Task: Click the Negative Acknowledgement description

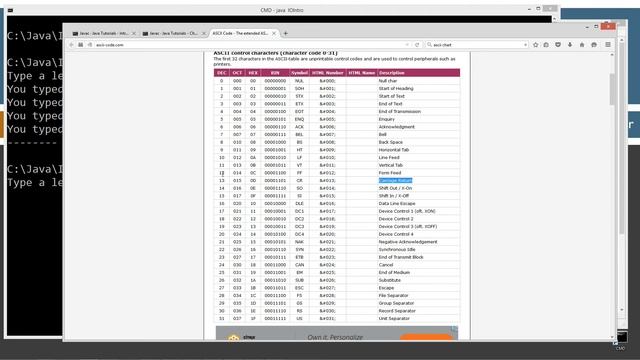Action: click(408, 242)
